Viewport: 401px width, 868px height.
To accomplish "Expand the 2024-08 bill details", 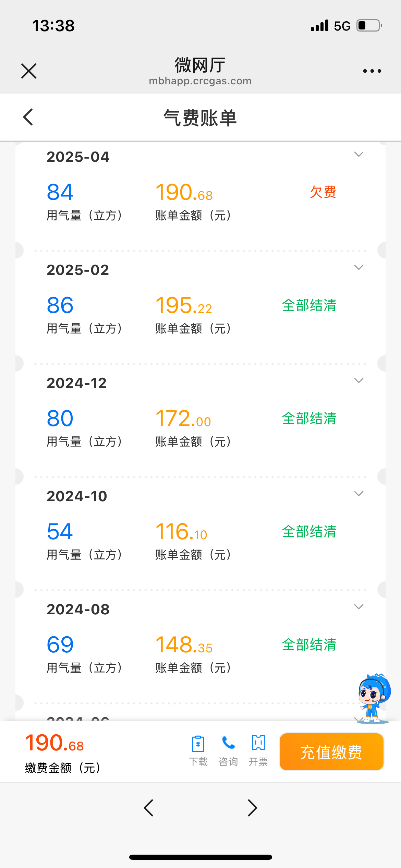I will [x=359, y=607].
